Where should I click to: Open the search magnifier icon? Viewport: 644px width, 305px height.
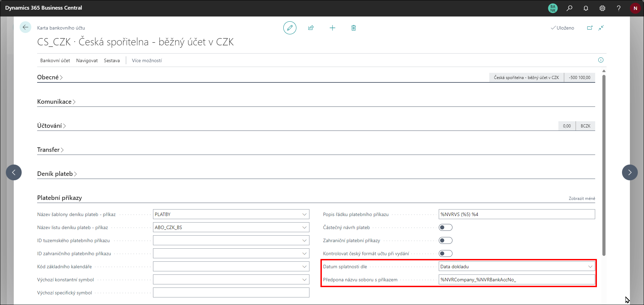pos(569,8)
